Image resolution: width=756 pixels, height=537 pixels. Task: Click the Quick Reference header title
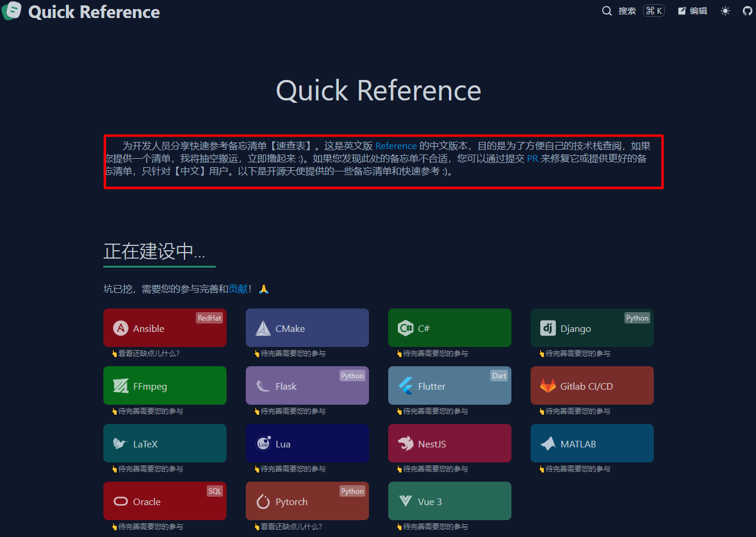(x=94, y=11)
